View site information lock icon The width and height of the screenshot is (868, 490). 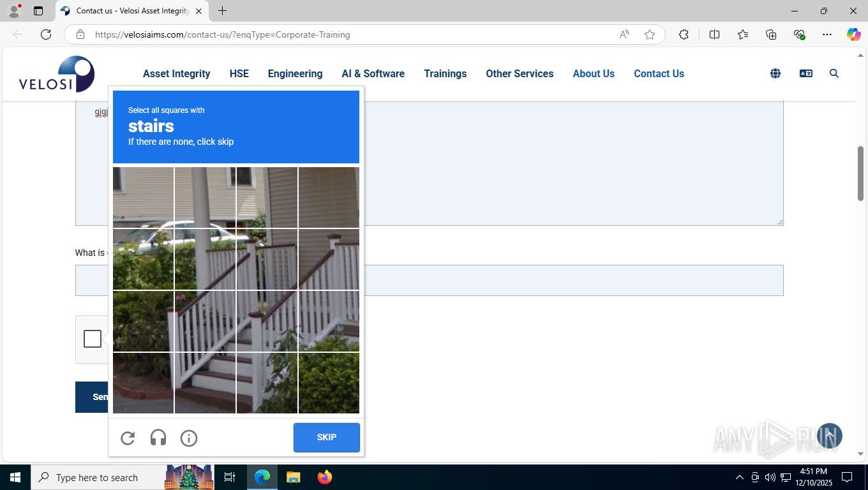pyautogui.click(x=80, y=34)
